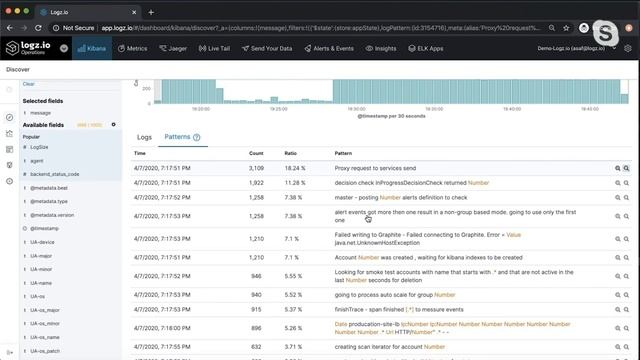
Task: Open a new browser tab with plus icon
Action: pyautogui.click(x=151, y=12)
